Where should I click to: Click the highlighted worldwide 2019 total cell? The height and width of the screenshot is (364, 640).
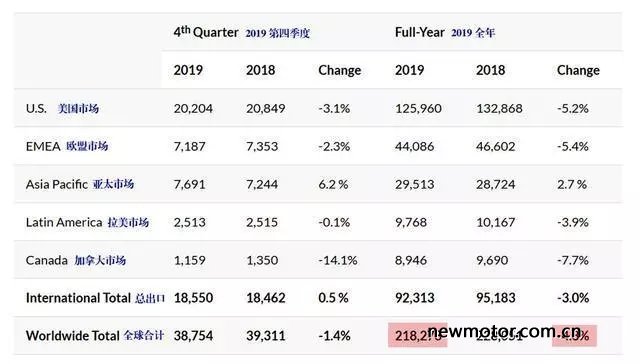point(418,335)
